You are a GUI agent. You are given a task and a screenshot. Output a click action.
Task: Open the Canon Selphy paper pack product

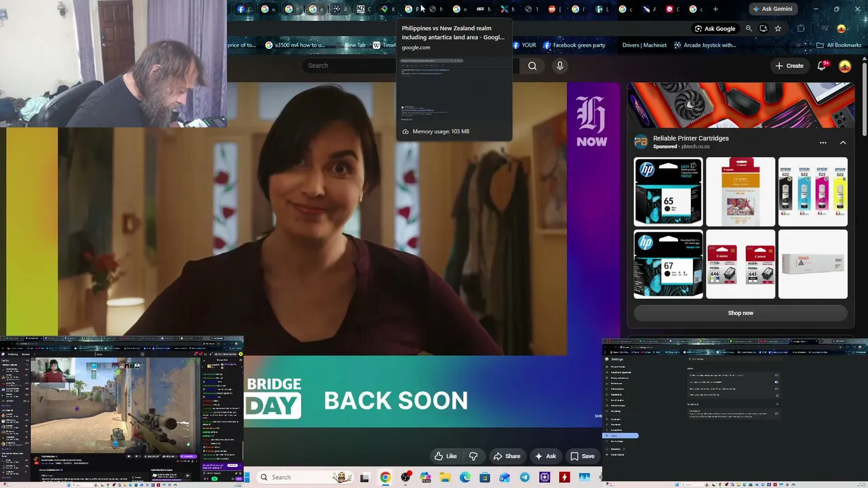point(741,192)
